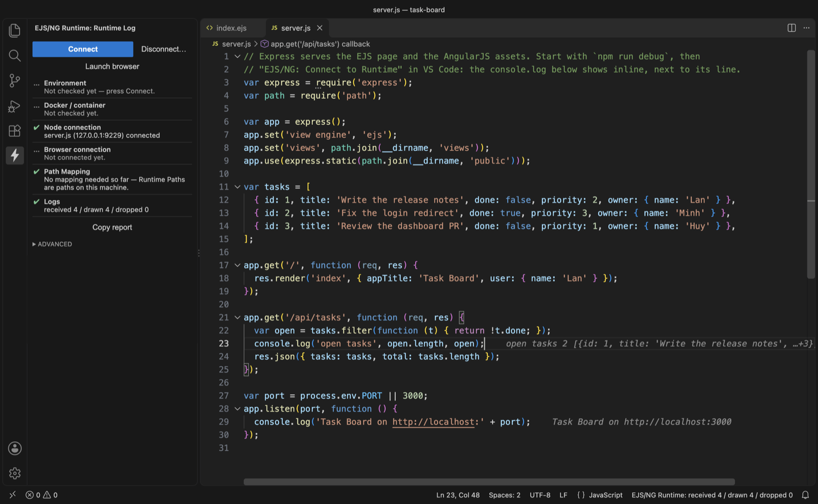The width and height of the screenshot is (818, 504).
Task: Open the Manage gear icon
Action: pos(15,473)
